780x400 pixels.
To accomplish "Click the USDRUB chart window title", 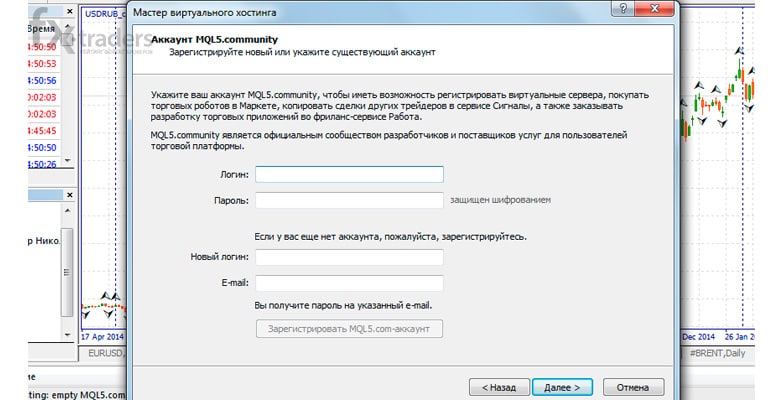I will (102, 13).
